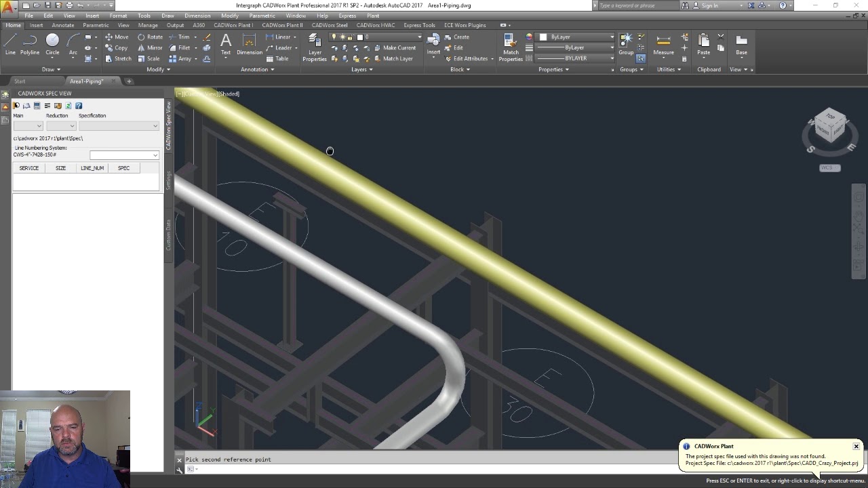Viewport: 868px width, 488px height.
Task: Select the Line drawing tool
Action: [x=10, y=45]
